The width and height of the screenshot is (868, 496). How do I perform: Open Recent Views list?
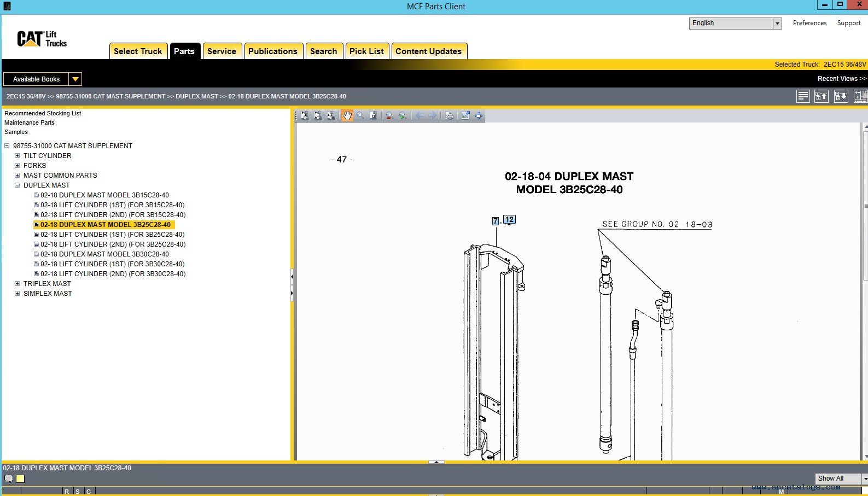[x=842, y=79]
